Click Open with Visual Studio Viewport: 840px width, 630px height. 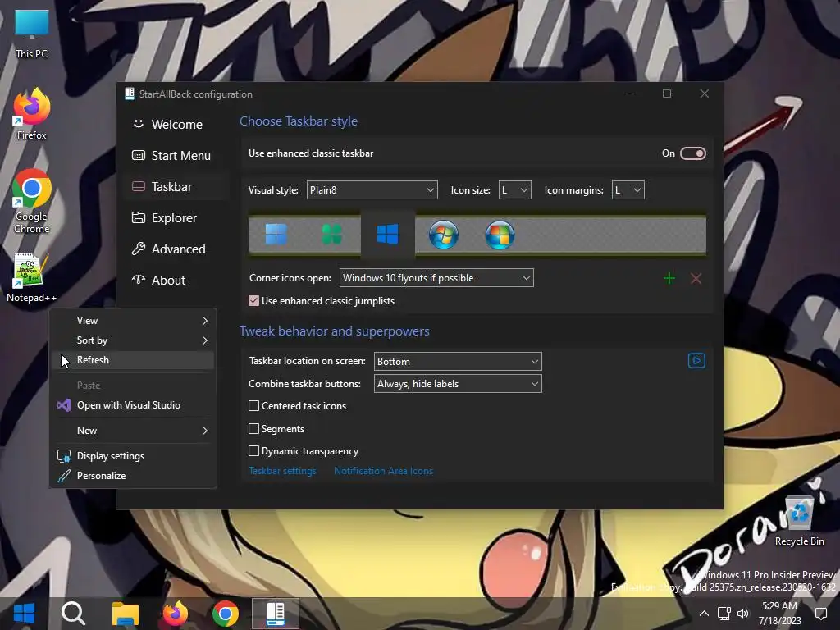(x=133, y=405)
